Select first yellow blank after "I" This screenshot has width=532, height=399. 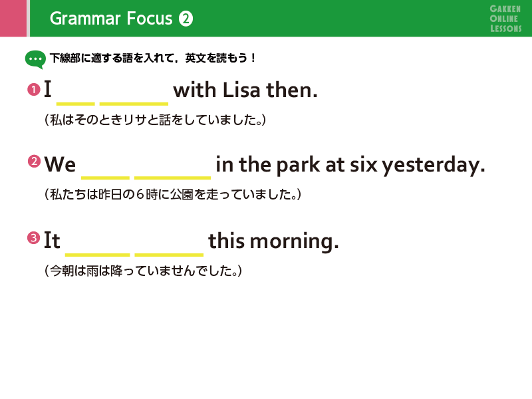tap(75, 104)
